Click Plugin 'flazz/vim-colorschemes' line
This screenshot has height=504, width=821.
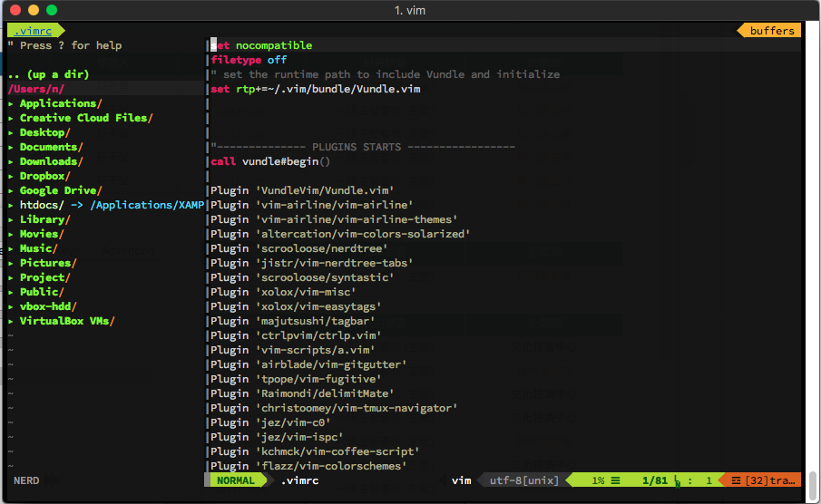pyautogui.click(x=308, y=466)
